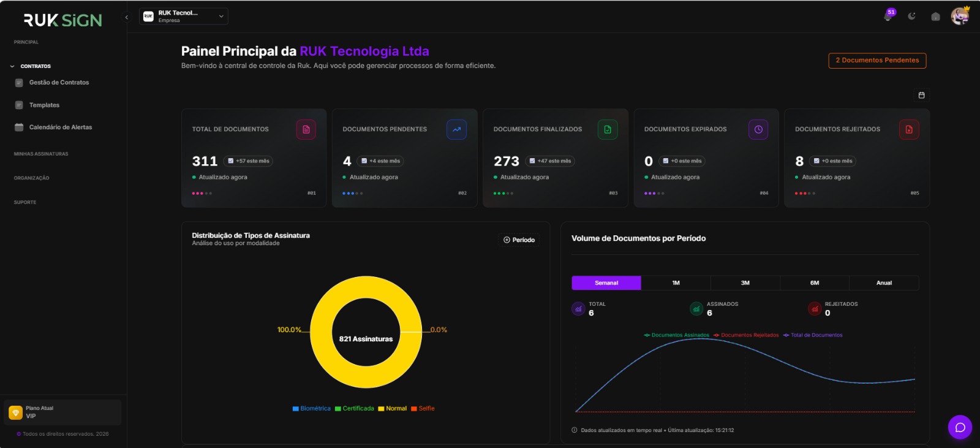980x448 pixels.
Task: Click the 821 Assinaturas center label
Action: 366,339
